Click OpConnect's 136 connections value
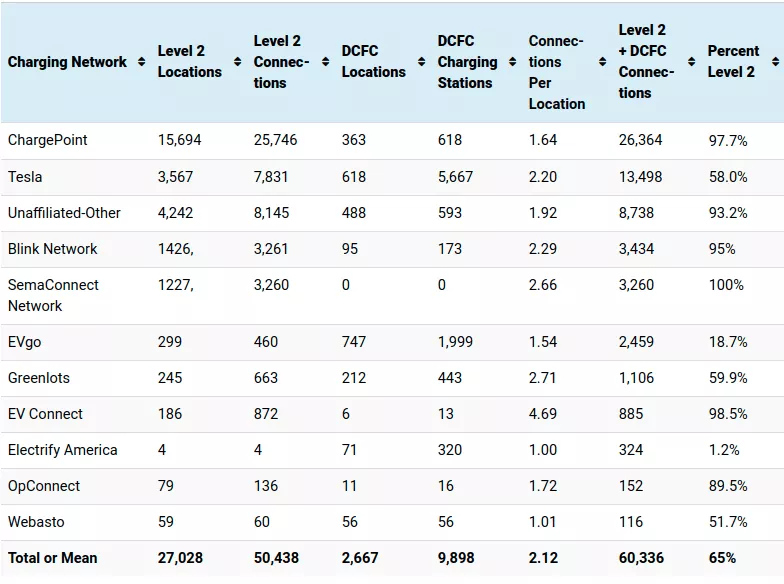The height and width of the screenshot is (584, 784). pos(266,486)
